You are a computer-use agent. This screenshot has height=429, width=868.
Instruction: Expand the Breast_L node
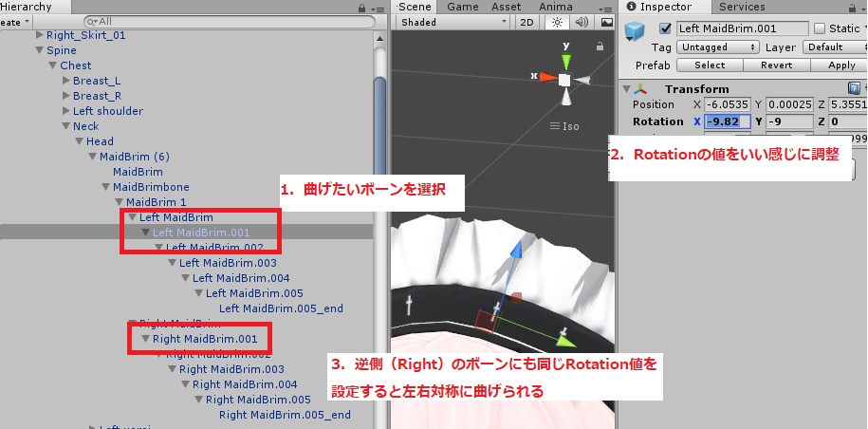tap(66, 81)
